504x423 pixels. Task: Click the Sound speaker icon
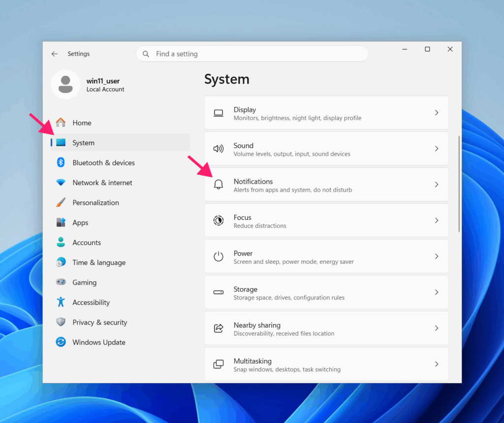[218, 149]
